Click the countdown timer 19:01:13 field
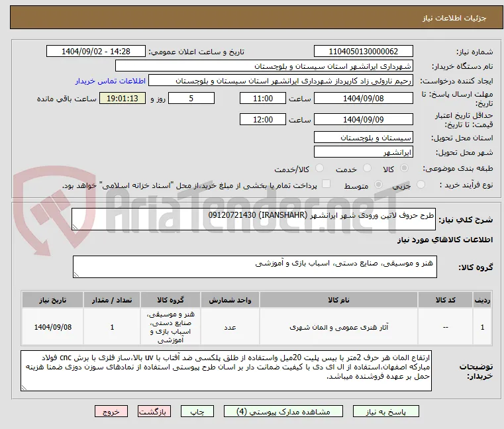 (123, 99)
